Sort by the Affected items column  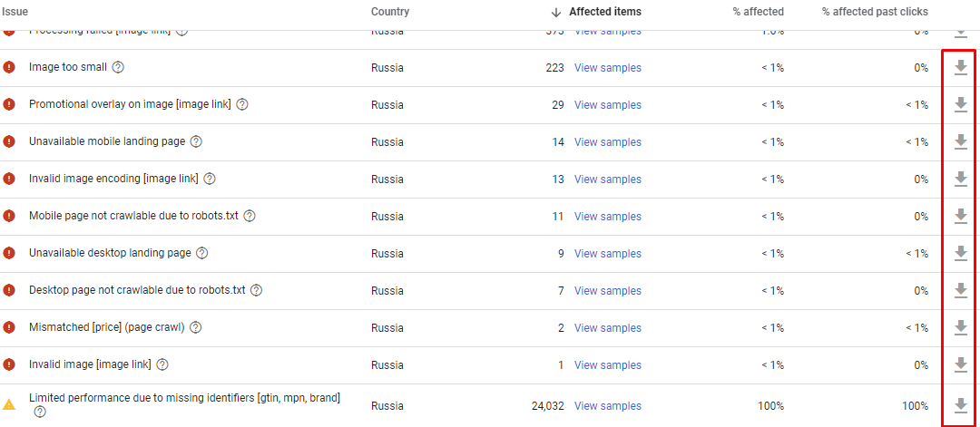[x=604, y=12]
